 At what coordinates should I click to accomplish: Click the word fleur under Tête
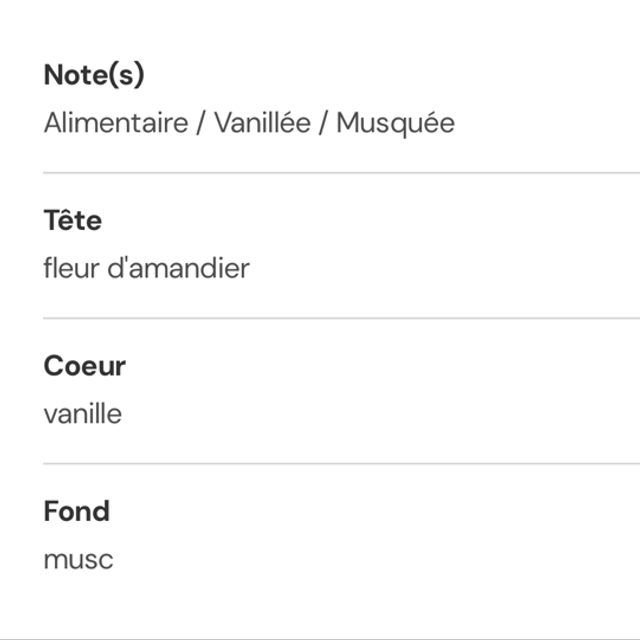73,268
